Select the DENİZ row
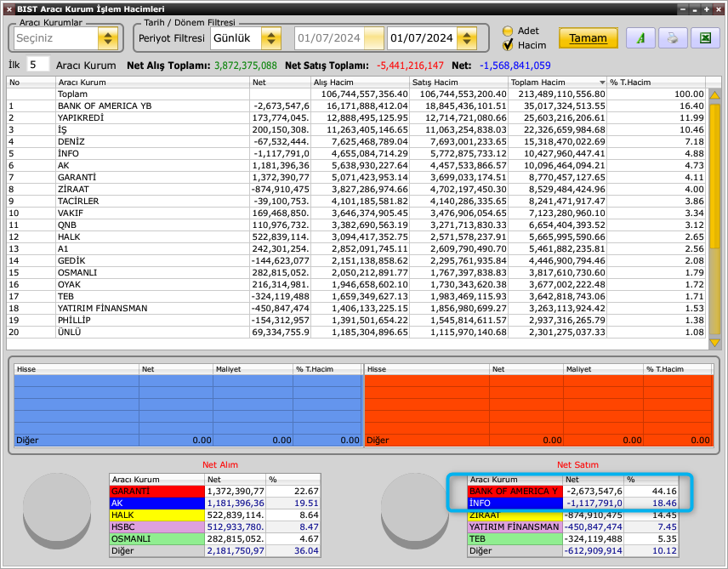This screenshot has height=569, width=728. (356, 142)
